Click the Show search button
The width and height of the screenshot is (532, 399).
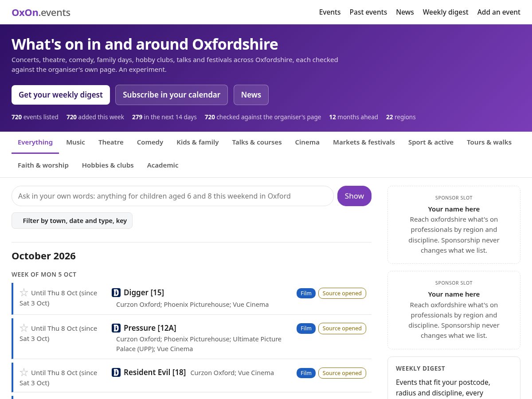tap(354, 196)
